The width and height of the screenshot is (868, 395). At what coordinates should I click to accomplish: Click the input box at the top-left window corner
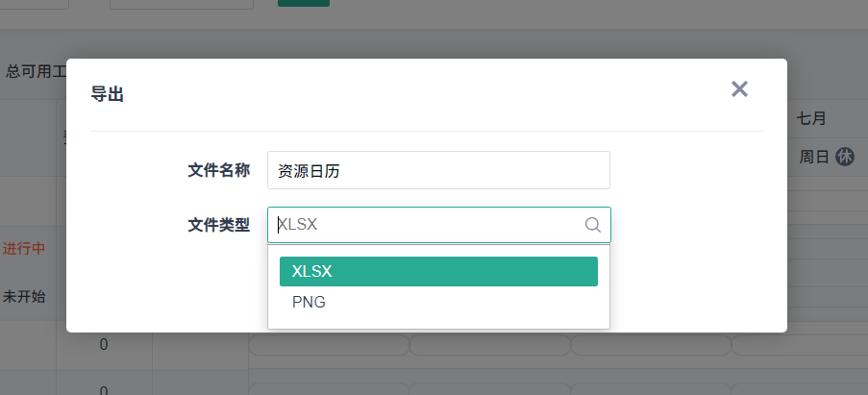(x=35, y=4)
